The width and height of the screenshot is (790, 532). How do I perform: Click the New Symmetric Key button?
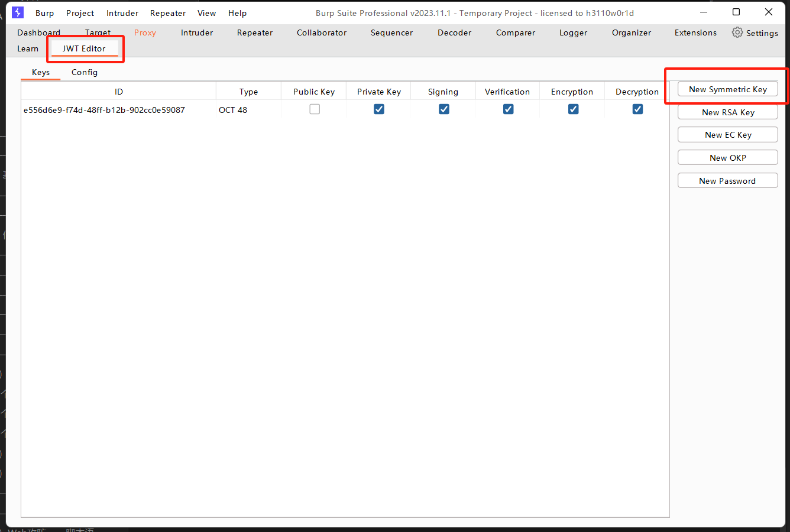pos(728,89)
